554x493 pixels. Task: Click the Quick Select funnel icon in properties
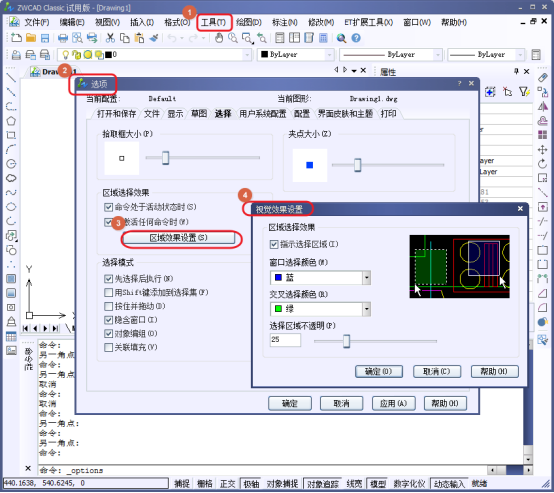[x=524, y=92]
